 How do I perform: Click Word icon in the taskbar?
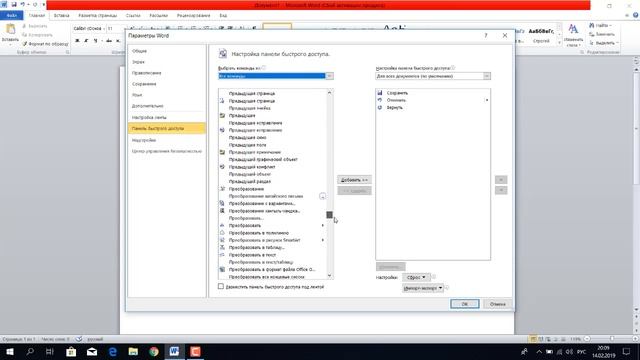click(174, 351)
